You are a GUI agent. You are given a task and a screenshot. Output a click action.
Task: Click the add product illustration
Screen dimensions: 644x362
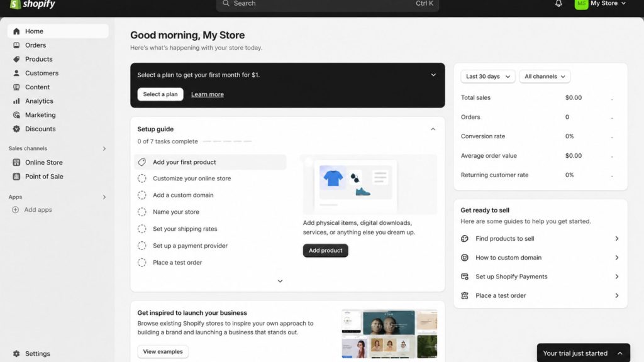coord(370,184)
